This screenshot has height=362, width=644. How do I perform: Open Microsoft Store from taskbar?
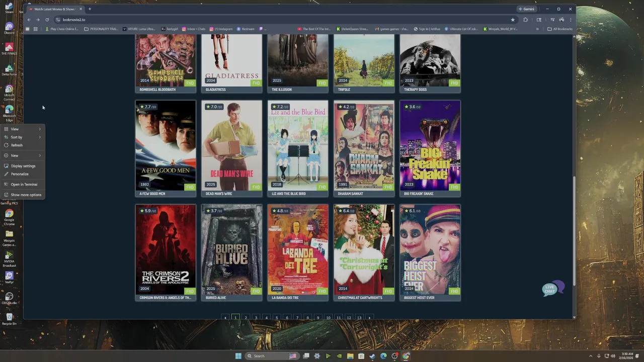(x=361, y=356)
